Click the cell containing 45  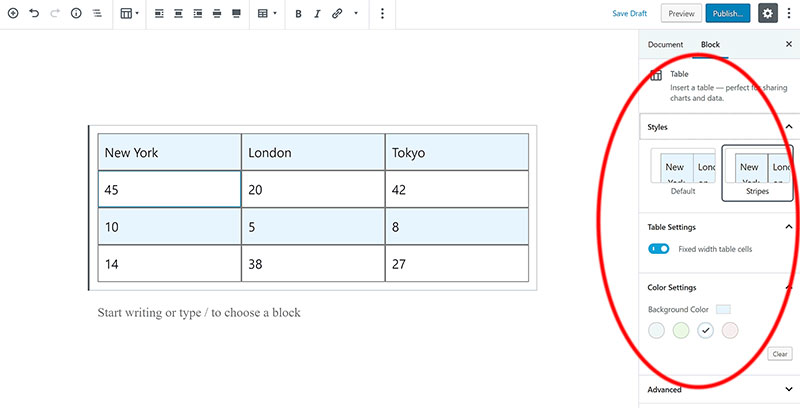point(169,189)
